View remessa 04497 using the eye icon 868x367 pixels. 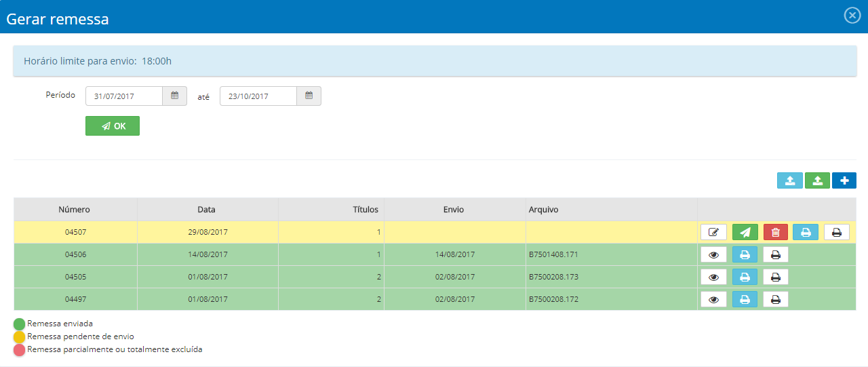pos(713,299)
